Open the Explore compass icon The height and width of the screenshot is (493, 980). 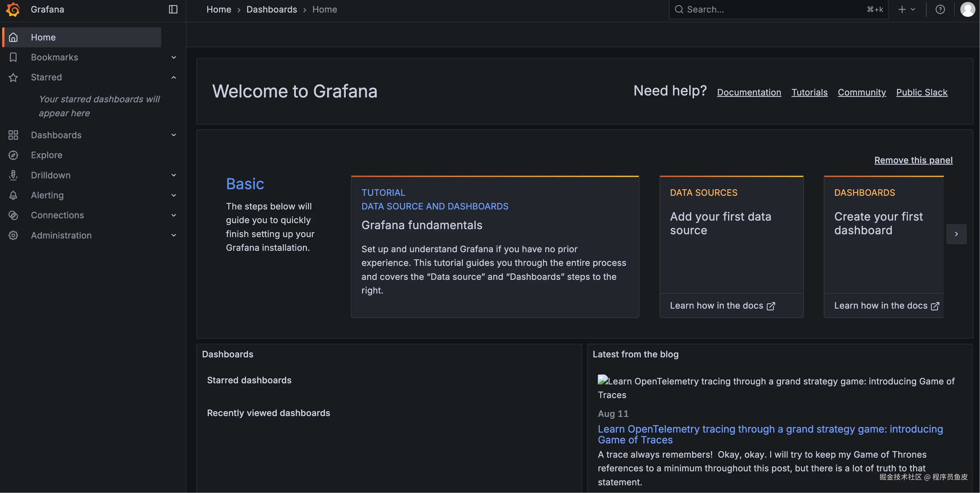point(13,155)
